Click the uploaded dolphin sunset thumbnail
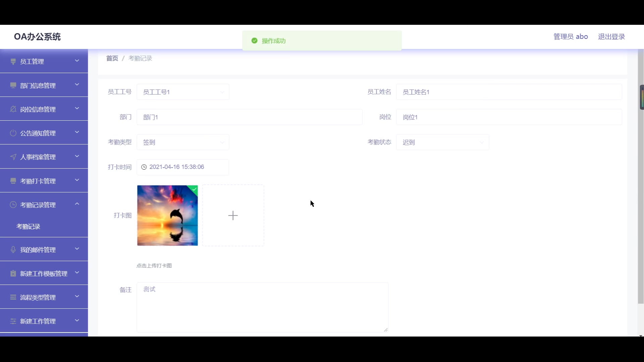The width and height of the screenshot is (644, 362). point(167,216)
